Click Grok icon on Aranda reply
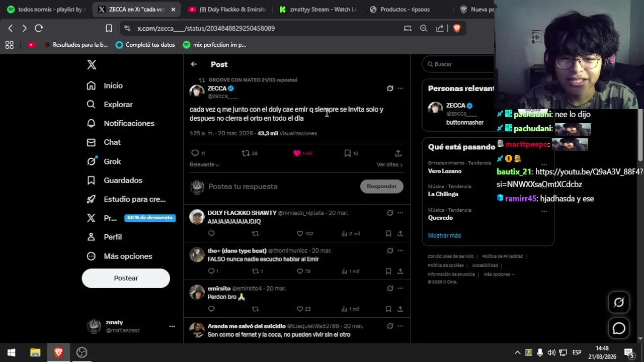The height and width of the screenshot is (362, 644). pos(390,326)
